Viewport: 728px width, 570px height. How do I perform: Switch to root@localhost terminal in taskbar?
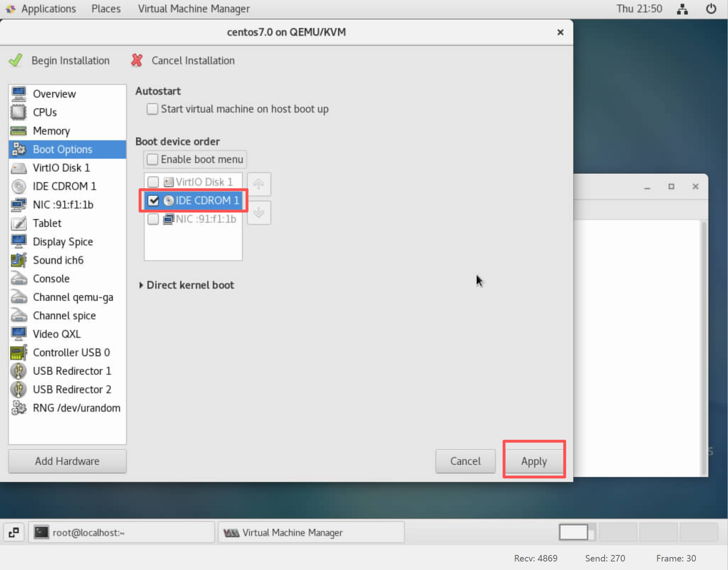point(121,532)
